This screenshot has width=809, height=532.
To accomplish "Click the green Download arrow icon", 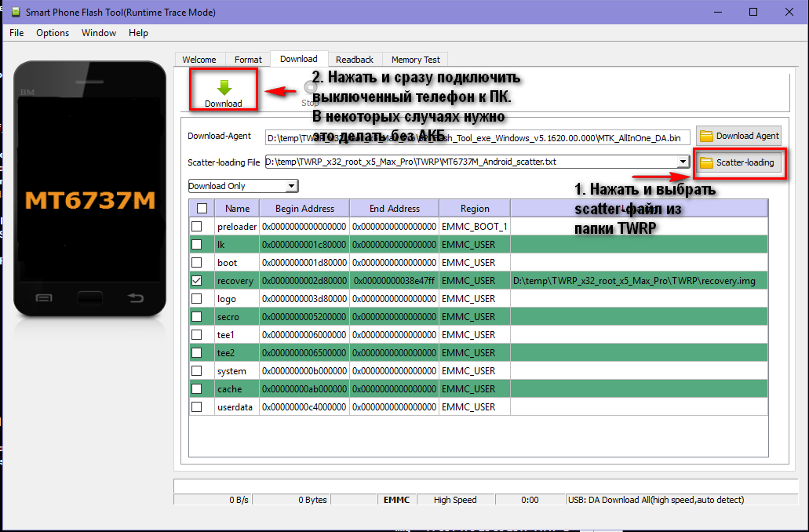I will [x=224, y=87].
